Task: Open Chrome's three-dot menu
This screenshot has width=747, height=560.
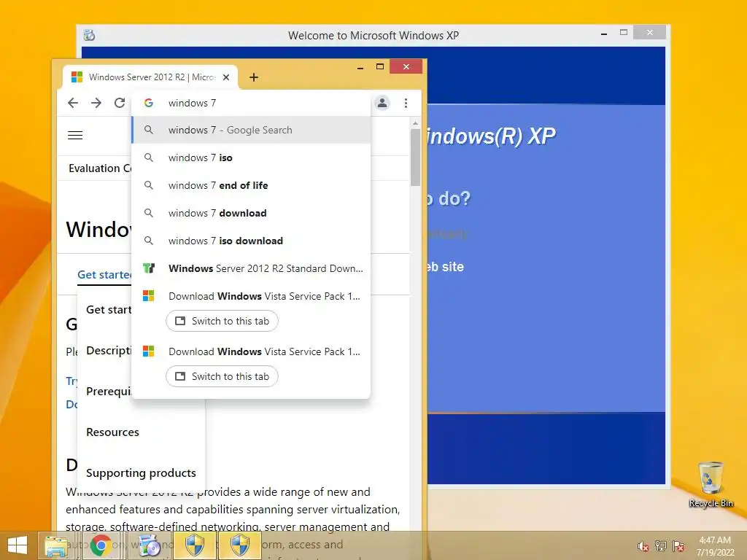Action: [406, 103]
